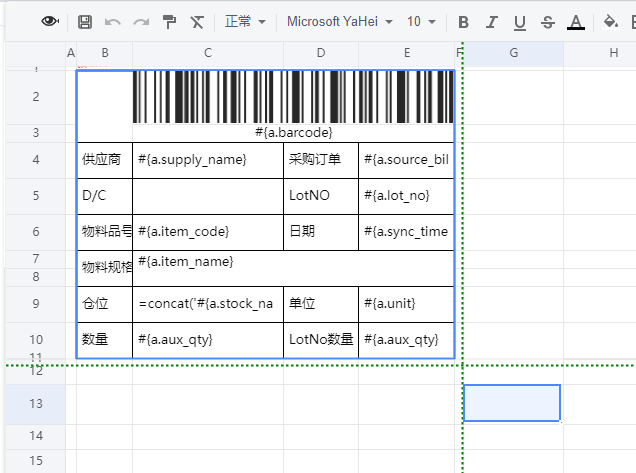
Task: Click the barcode image
Action: (293, 97)
